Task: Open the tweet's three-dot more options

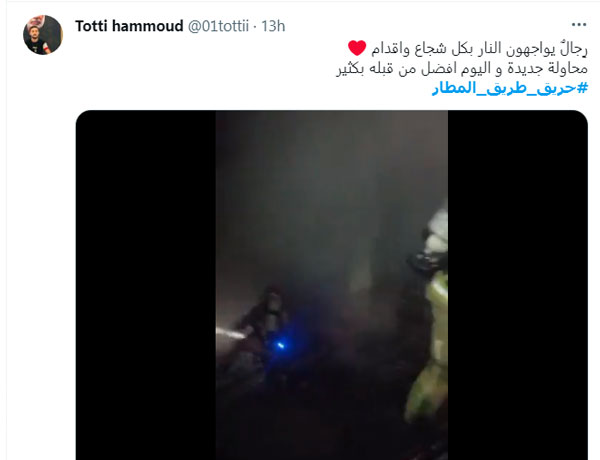Action: pyautogui.click(x=579, y=25)
